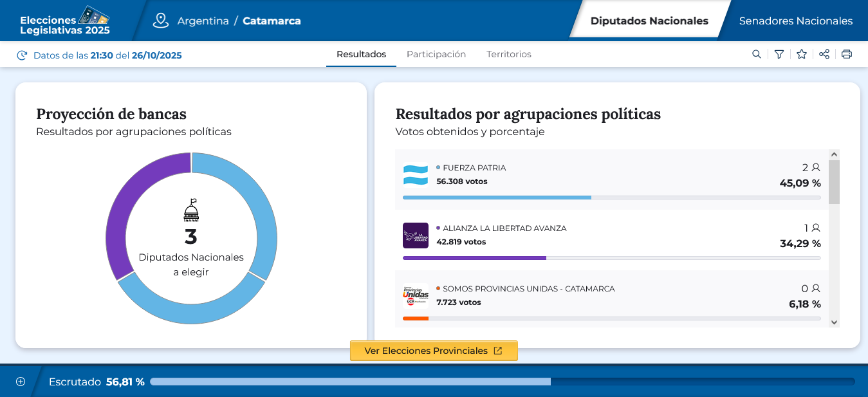Click the results list scroll-up arrow
This screenshot has height=397, width=868.
click(x=834, y=154)
